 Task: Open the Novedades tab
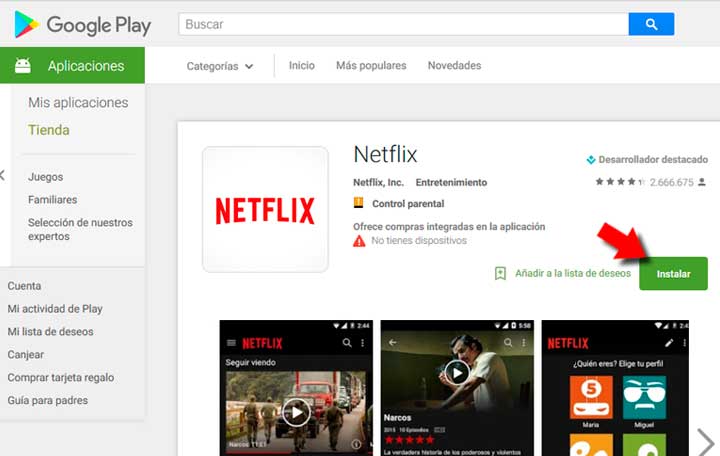pyautogui.click(x=454, y=65)
